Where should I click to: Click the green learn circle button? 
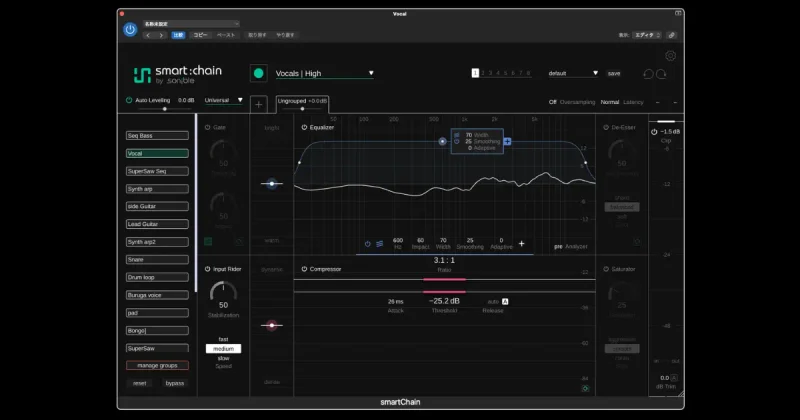pyautogui.click(x=258, y=73)
